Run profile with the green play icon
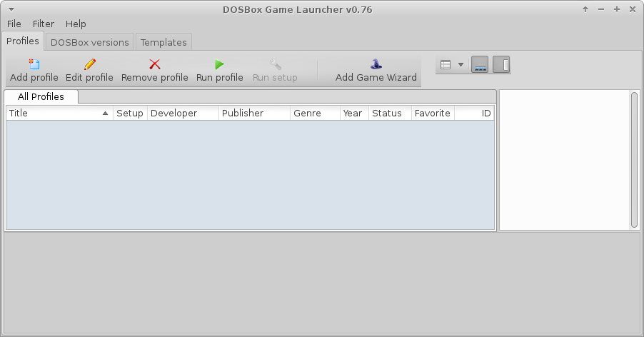The image size is (644, 337). point(219,64)
